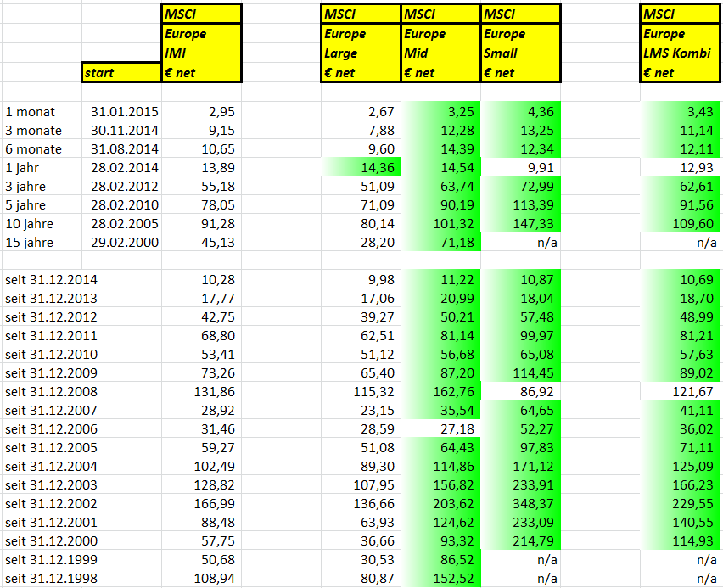The image size is (723, 588).
Task: Click the IMI value 2,95
Action: (221, 112)
